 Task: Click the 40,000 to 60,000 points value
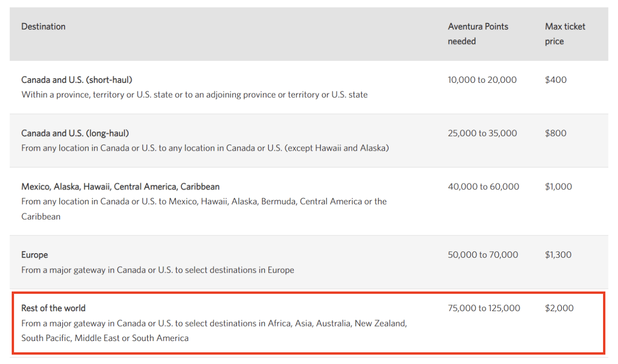click(x=483, y=187)
